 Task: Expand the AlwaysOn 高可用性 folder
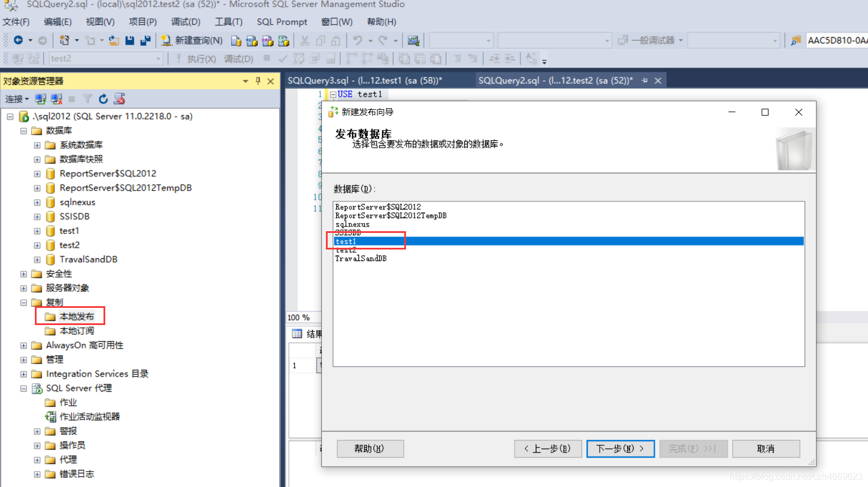point(23,345)
